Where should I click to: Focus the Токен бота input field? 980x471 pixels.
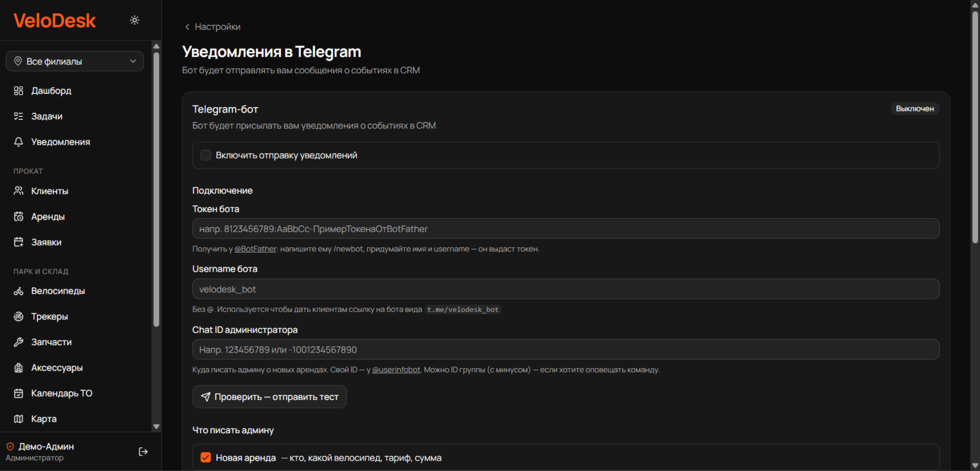point(566,229)
